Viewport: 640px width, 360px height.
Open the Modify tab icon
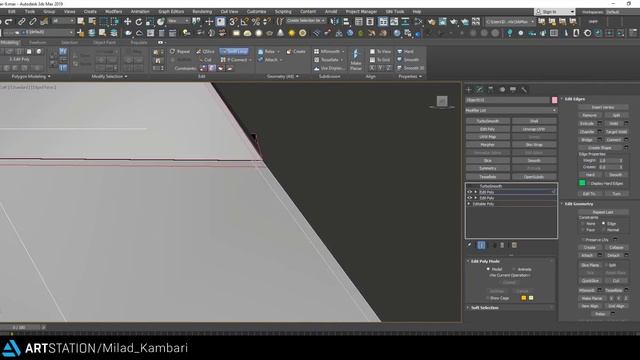[x=480, y=89]
